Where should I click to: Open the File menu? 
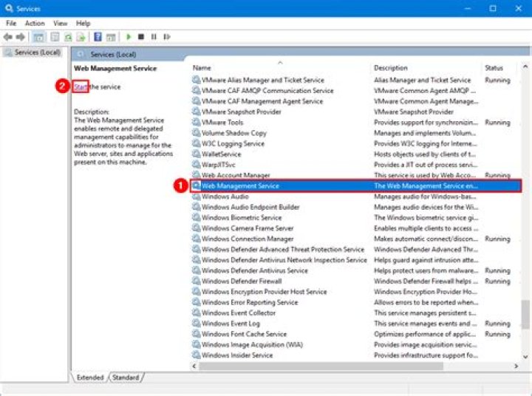[11, 23]
